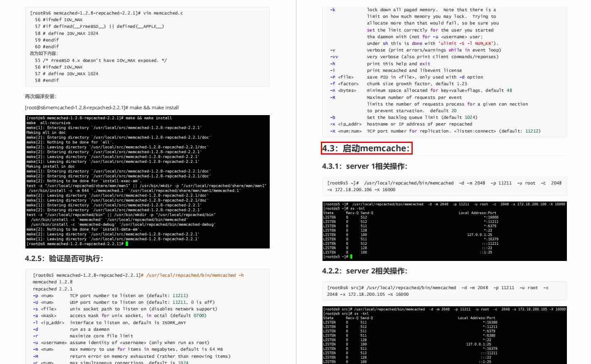
Task: Open the make install terminal output image
Action: click(148, 182)
